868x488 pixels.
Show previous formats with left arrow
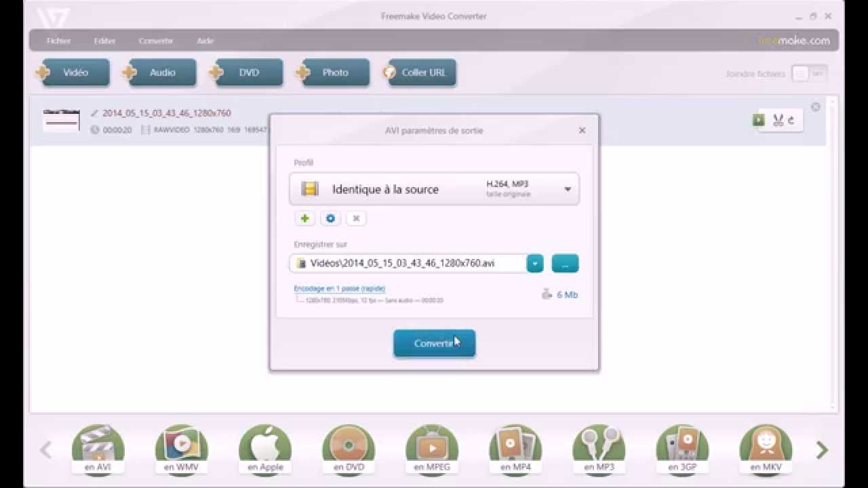[x=45, y=450]
